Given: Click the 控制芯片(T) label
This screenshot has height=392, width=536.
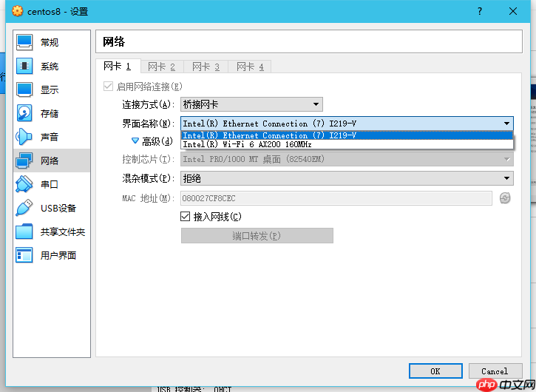Looking at the screenshot, I should point(149,159).
